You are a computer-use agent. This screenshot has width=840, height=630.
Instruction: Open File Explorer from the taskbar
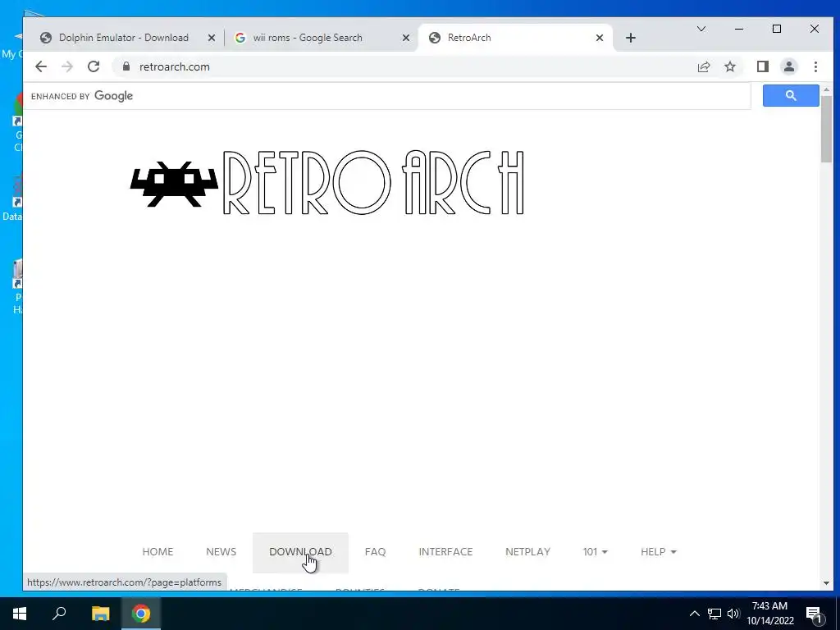100,614
